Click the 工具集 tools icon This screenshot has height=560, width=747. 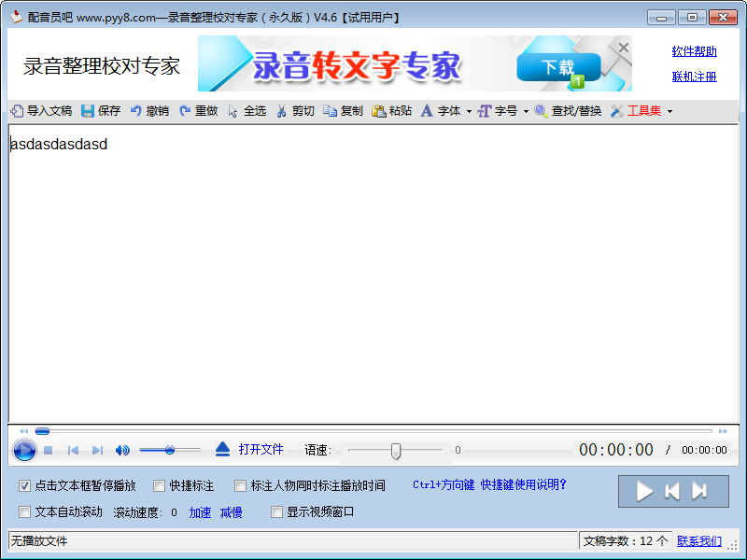pyautogui.click(x=617, y=111)
